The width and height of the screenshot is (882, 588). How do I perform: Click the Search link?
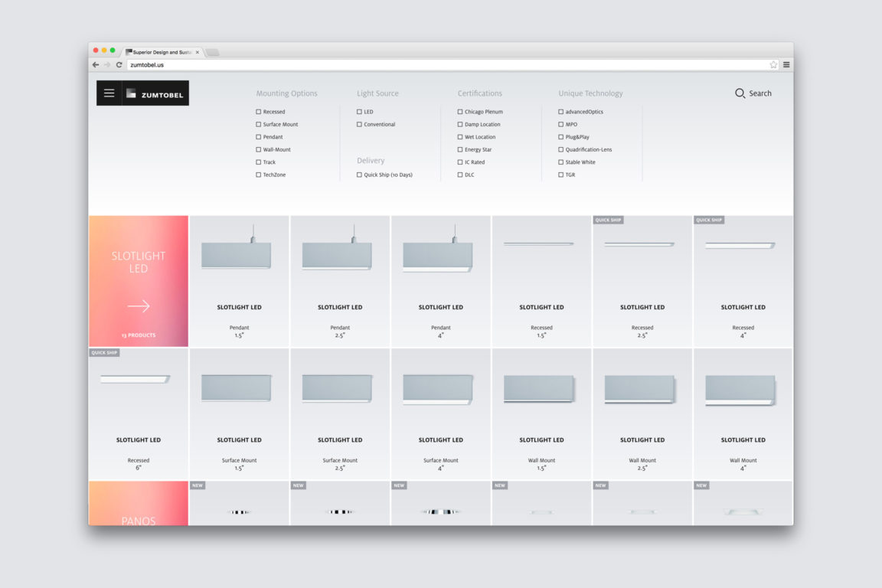click(760, 93)
